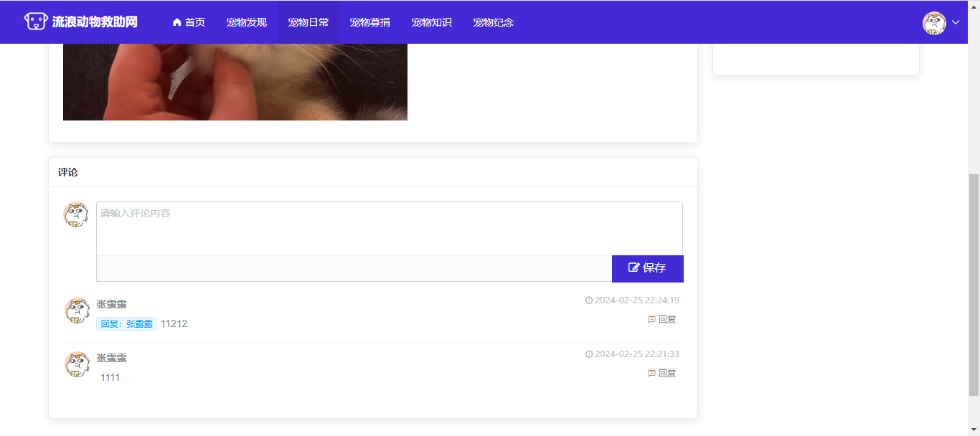The width and height of the screenshot is (980, 436).
Task: Navigate to 宠物知识 section
Action: tap(432, 22)
